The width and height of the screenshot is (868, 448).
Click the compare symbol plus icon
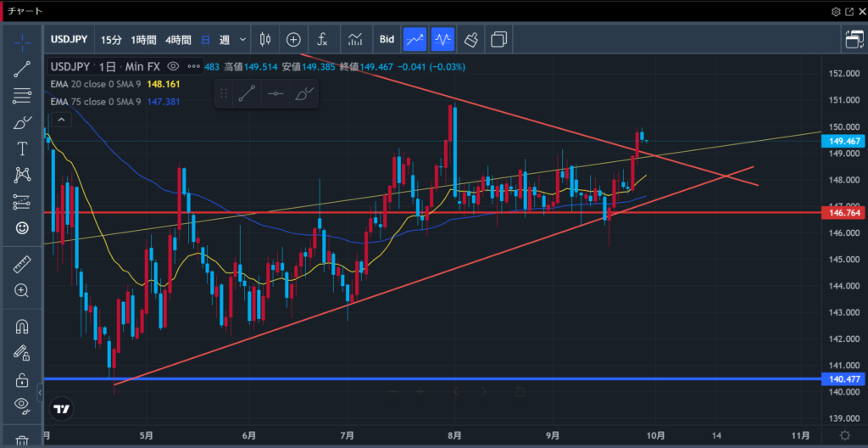click(293, 39)
